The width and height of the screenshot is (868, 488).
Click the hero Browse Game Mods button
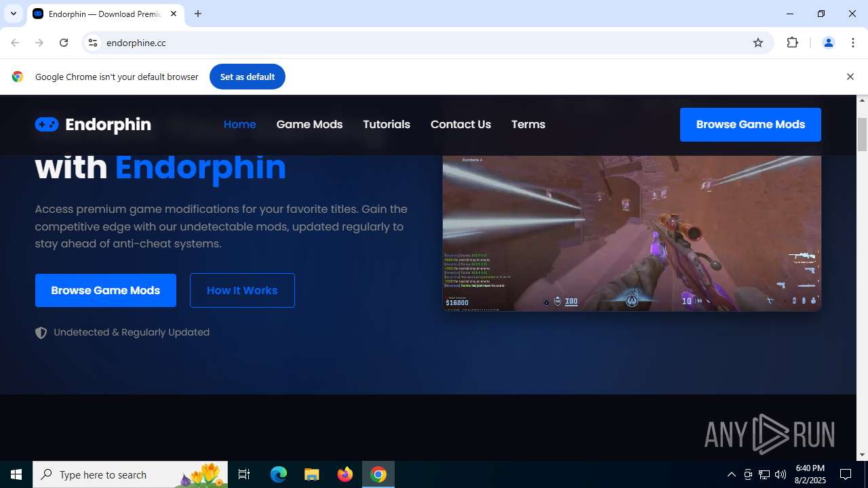click(x=106, y=290)
